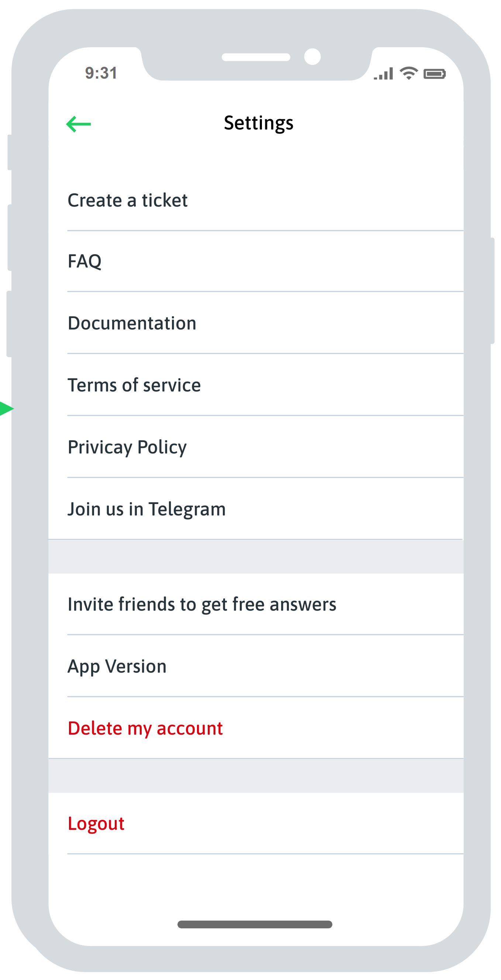This screenshot has height=980, width=501.
Task: Show the App Version row
Action: point(117,666)
